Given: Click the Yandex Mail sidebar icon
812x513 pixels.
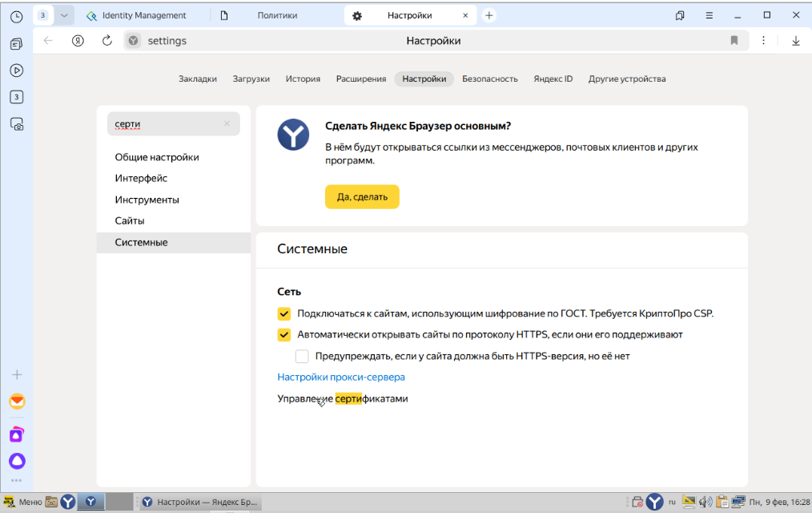Looking at the screenshot, I should tap(17, 402).
